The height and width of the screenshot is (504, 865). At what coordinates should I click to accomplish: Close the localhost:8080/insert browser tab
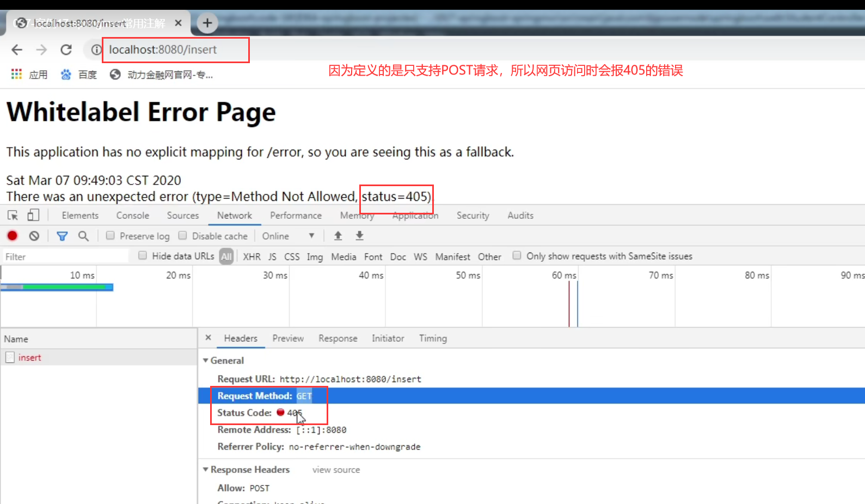click(x=178, y=23)
